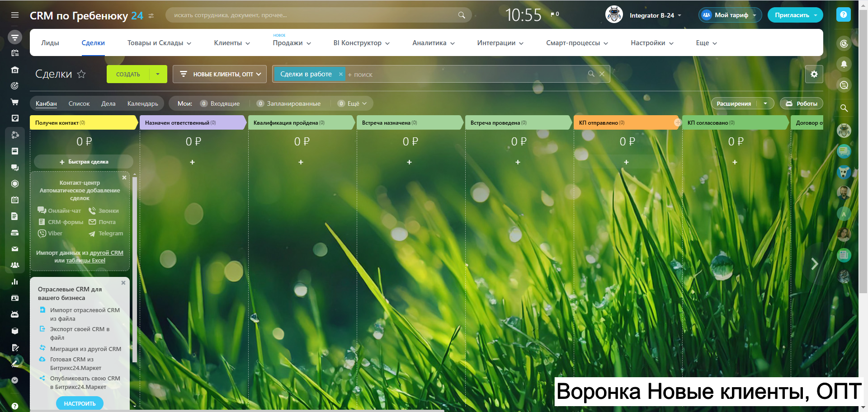The height and width of the screenshot is (412, 868).
Task: Click the people group icon in left sidebar
Action: [x=15, y=265]
